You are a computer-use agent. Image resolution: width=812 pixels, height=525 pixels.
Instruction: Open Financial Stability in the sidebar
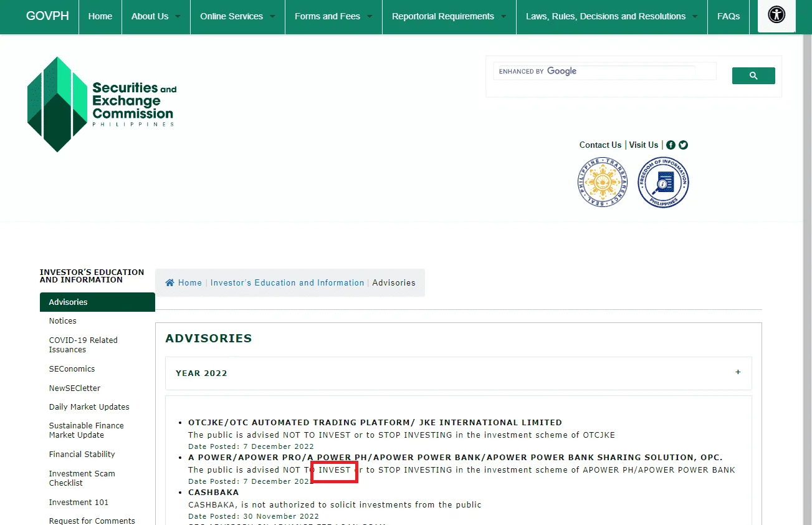(82, 455)
